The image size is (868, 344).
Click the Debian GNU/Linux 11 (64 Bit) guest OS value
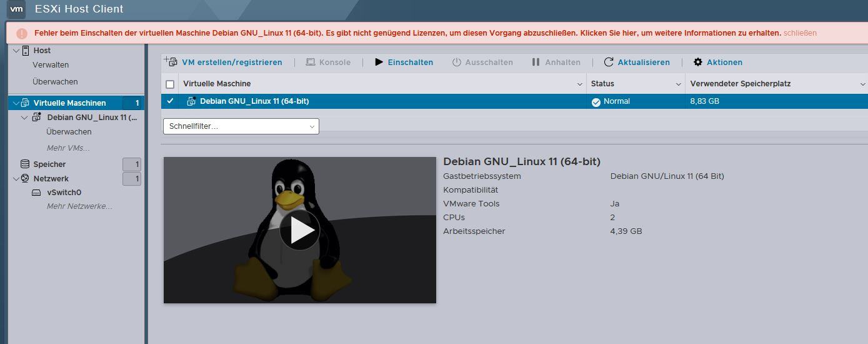[667, 176]
